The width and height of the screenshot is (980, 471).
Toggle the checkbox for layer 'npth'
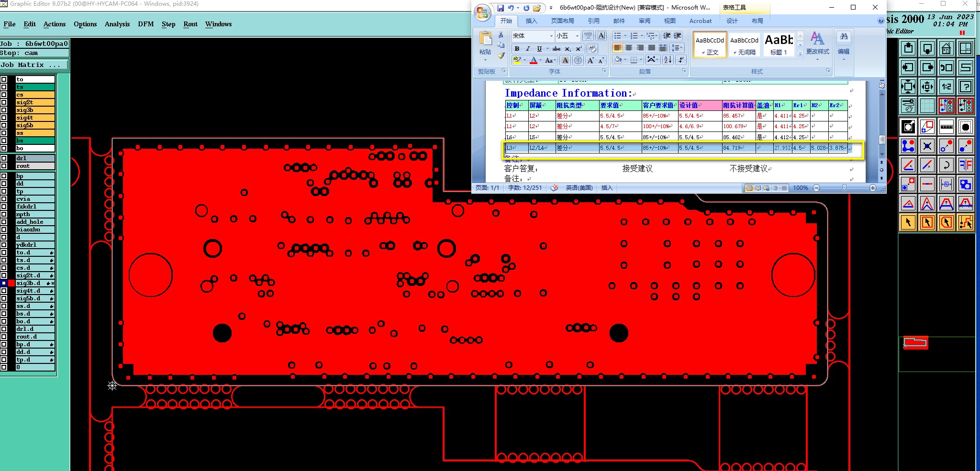pyautogui.click(x=4, y=214)
